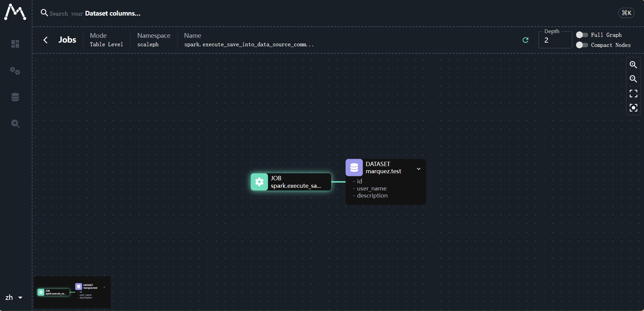
Task: Click the job name spark.execute_save_into_data_source_comm...
Action: pos(249,44)
